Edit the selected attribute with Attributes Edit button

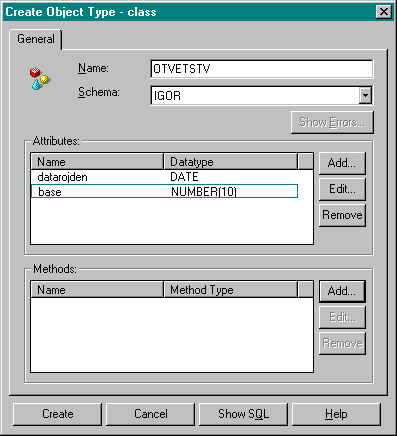pyautogui.click(x=342, y=189)
